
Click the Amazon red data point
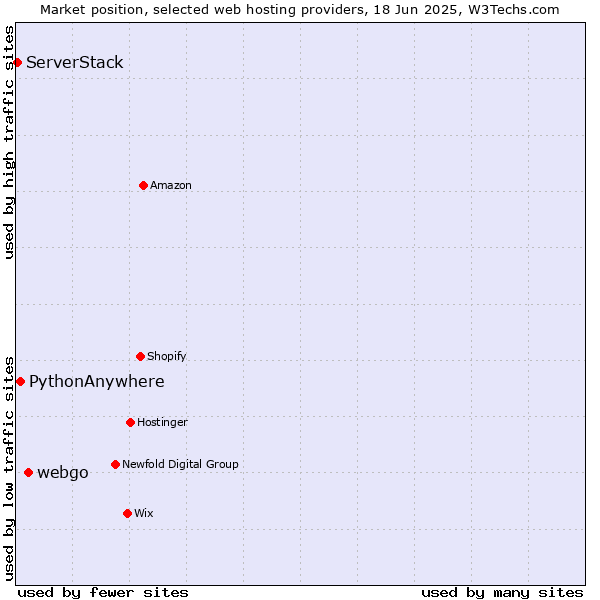pos(143,186)
